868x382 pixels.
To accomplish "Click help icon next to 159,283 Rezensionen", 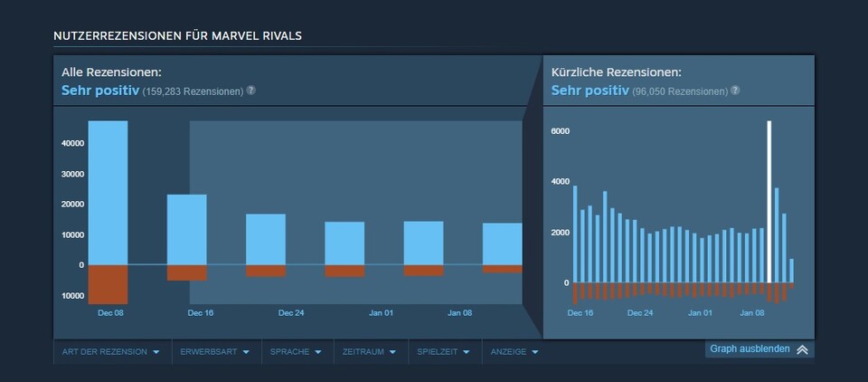I will point(251,91).
